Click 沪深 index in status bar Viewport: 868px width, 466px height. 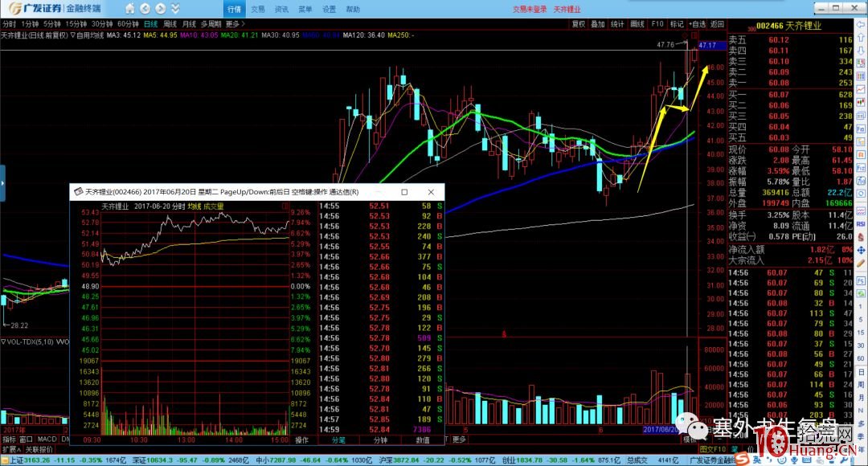436,460
